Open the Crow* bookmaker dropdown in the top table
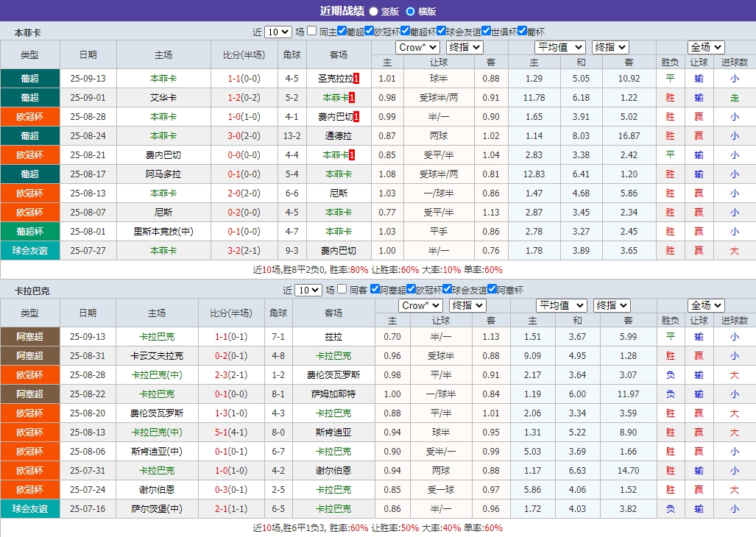 (417, 46)
